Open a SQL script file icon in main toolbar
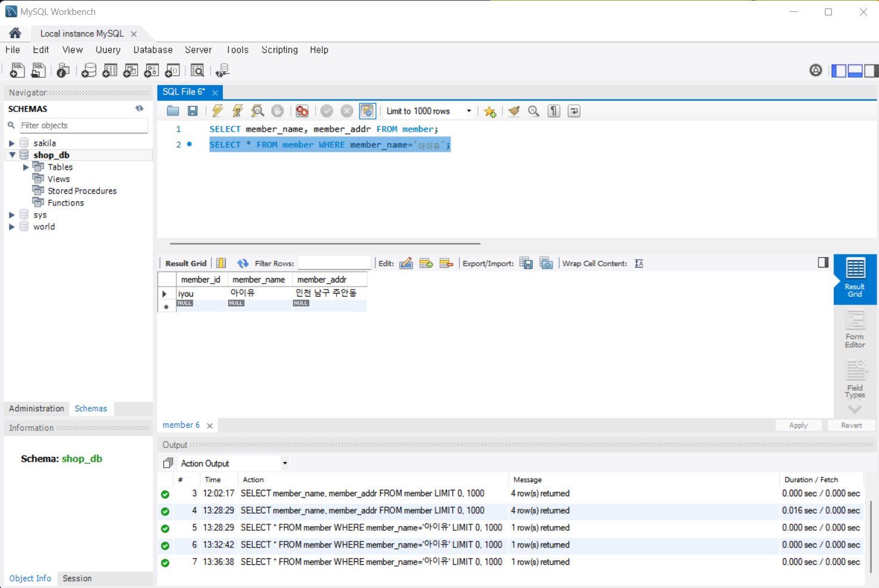The width and height of the screenshot is (879, 588). point(38,70)
